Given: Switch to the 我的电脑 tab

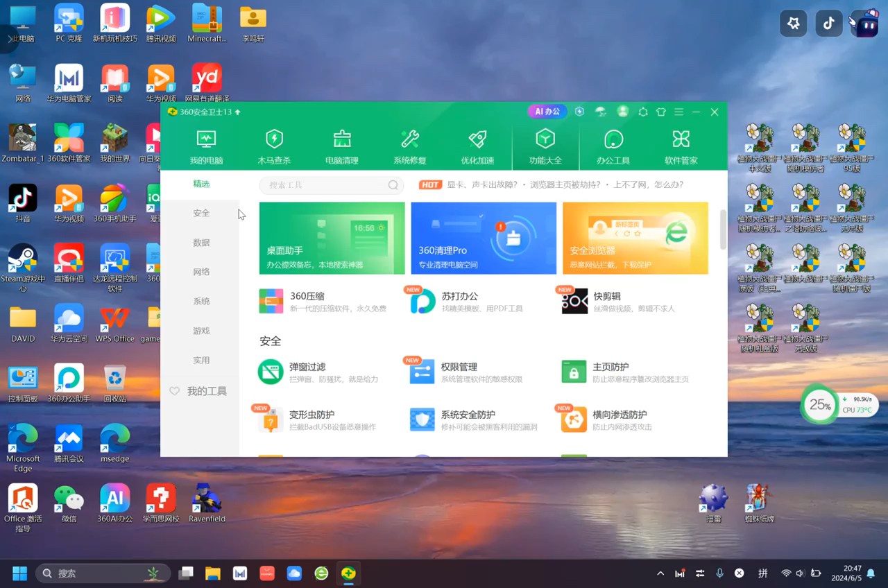Looking at the screenshot, I should point(206,147).
